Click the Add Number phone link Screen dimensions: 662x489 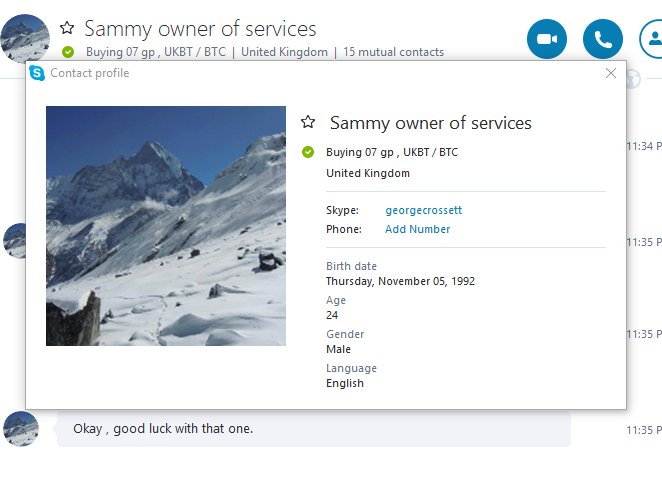click(x=417, y=229)
